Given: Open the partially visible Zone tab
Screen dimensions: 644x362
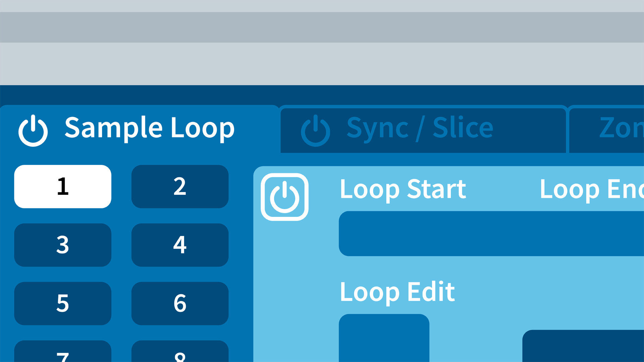Looking at the screenshot, I should click(621, 128).
